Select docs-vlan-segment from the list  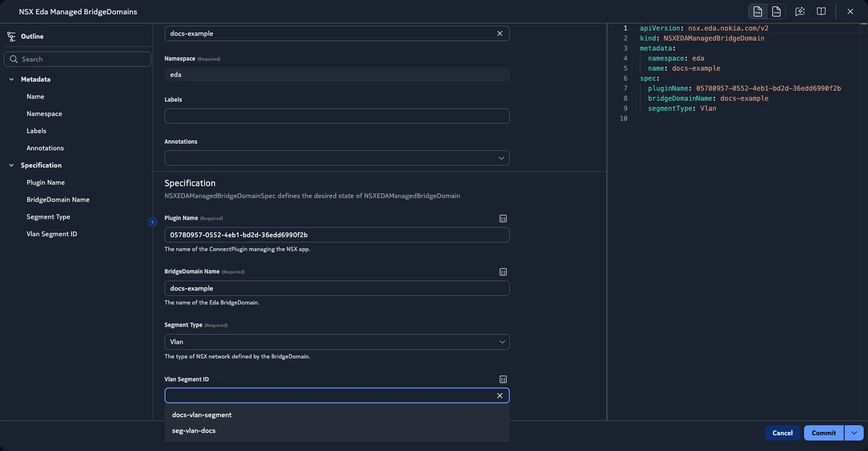pos(337,415)
